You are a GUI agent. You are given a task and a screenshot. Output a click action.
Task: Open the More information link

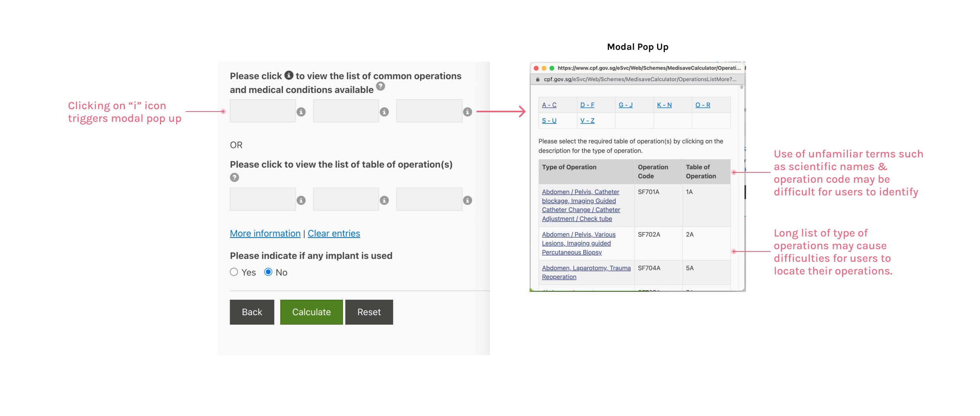coord(265,234)
